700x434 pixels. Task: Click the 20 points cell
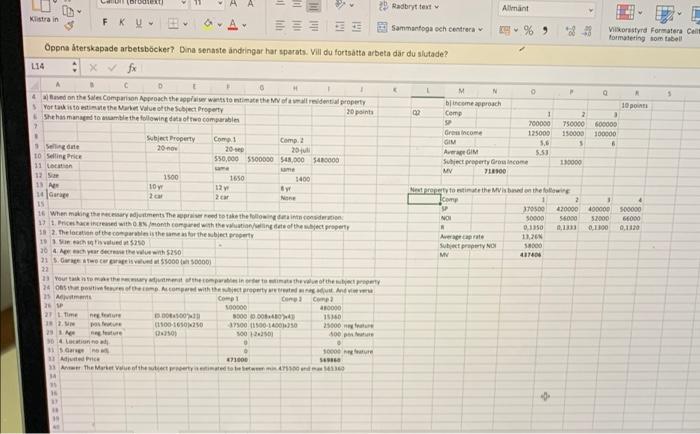[359, 112]
